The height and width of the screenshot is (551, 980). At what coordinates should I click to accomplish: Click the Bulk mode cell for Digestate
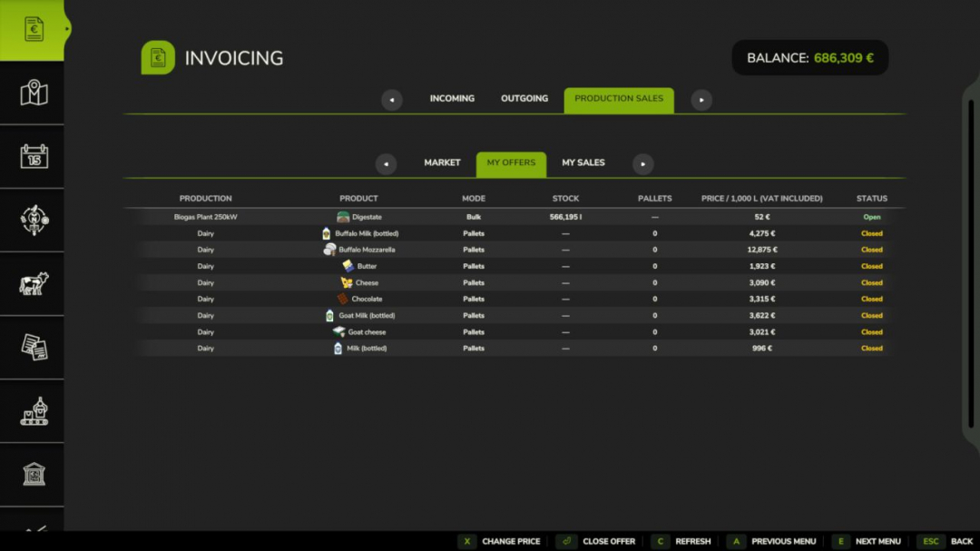coord(473,217)
